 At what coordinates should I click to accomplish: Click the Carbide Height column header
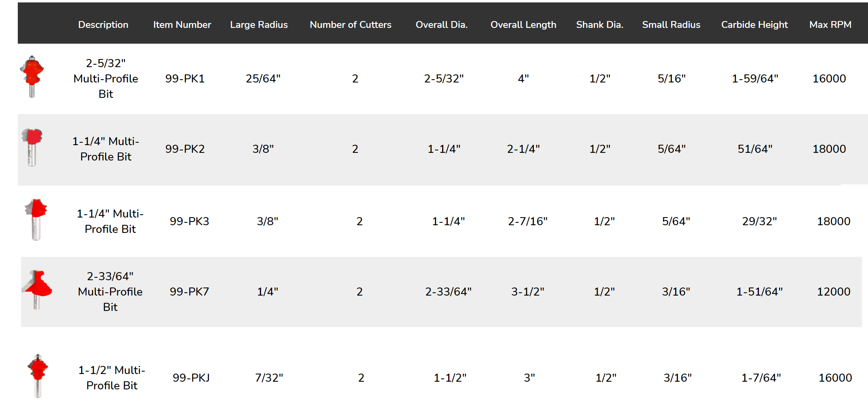[754, 25]
